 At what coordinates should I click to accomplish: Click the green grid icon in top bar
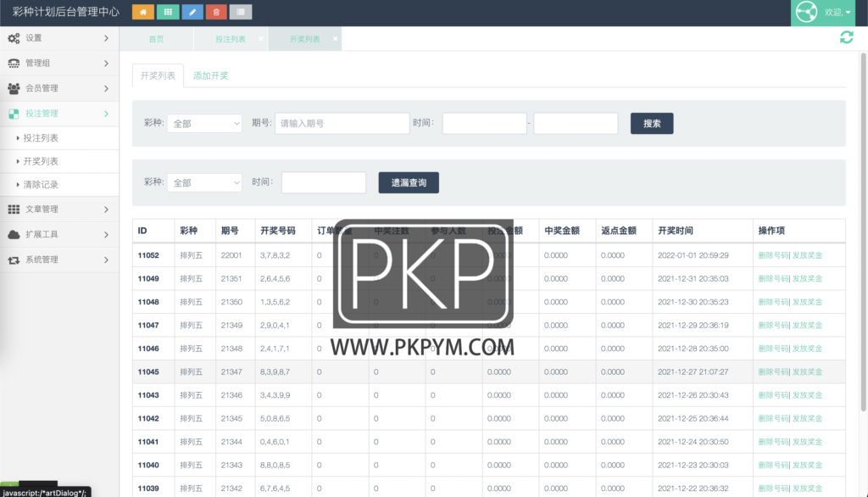point(168,12)
